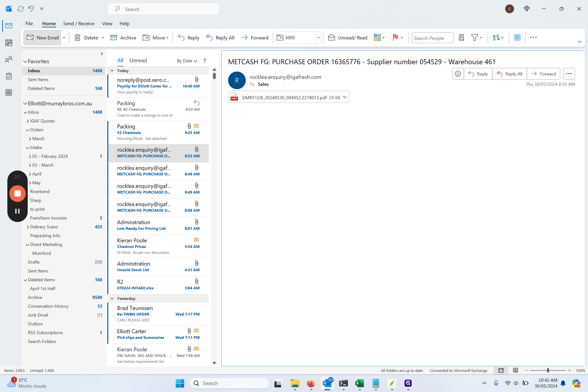588x392 pixels.
Task: Open the Send / Receive tab
Action: 79,24
